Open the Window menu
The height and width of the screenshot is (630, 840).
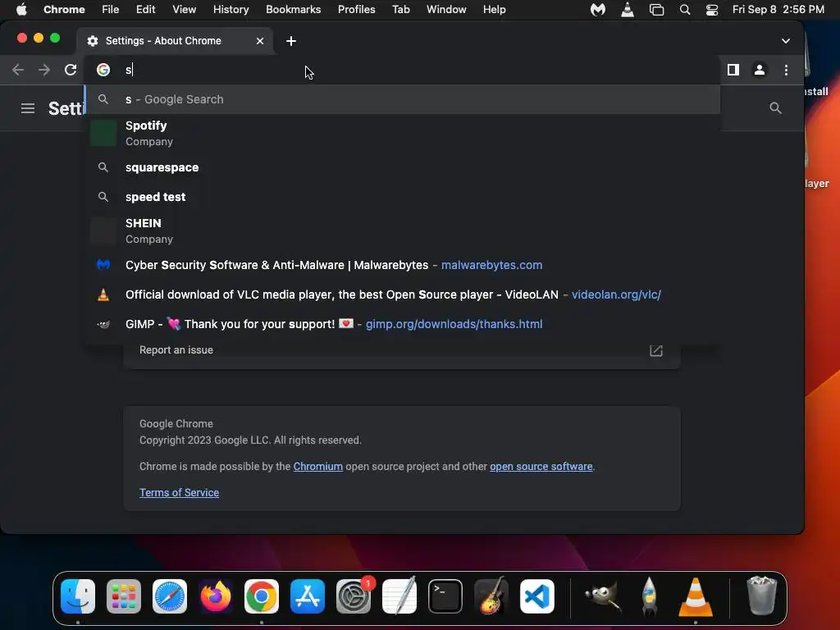(446, 9)
